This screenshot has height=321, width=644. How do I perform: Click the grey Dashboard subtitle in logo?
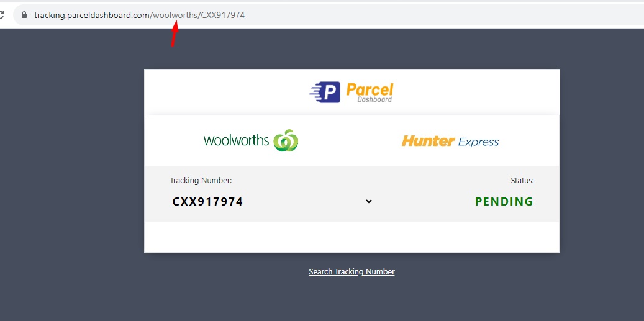click(374, 99)
